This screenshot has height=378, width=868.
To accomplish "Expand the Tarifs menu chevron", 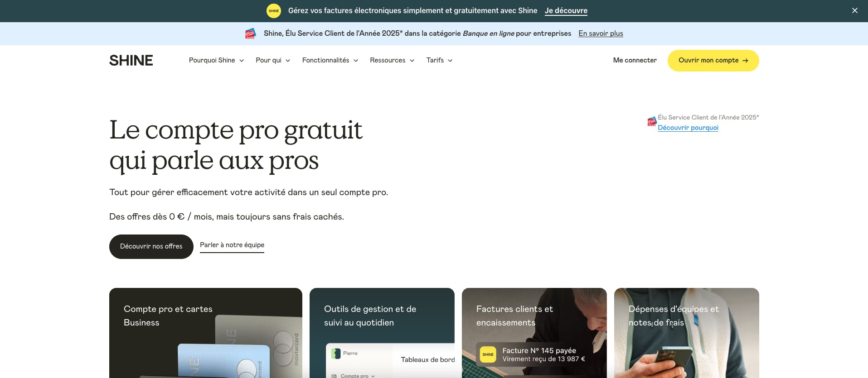I will click(x=450, y=61).
